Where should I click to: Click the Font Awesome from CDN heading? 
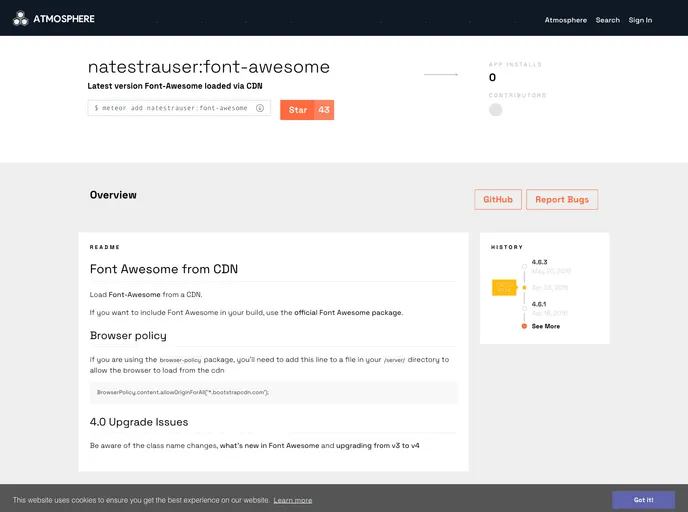tap(164, 269)
